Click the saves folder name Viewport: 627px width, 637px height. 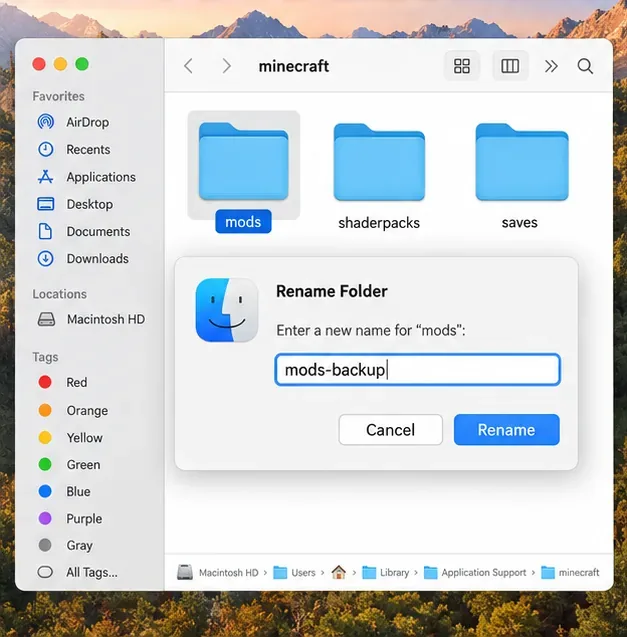pos(519,223)
